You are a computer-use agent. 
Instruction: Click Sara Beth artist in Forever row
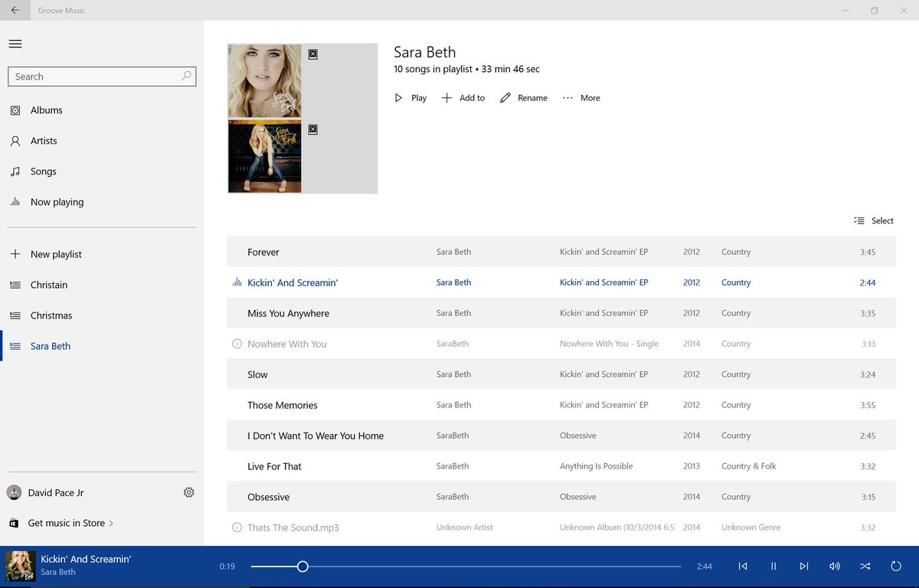(453, 252)
